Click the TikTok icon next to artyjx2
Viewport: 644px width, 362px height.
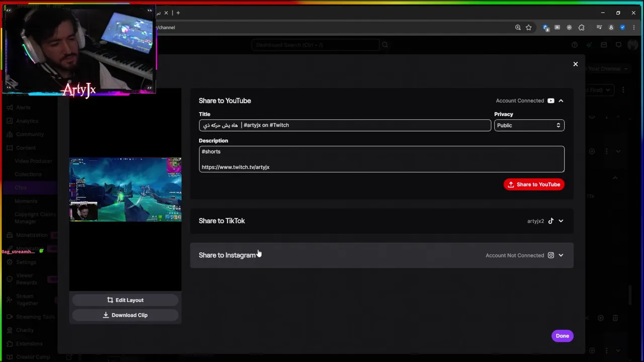551,221
